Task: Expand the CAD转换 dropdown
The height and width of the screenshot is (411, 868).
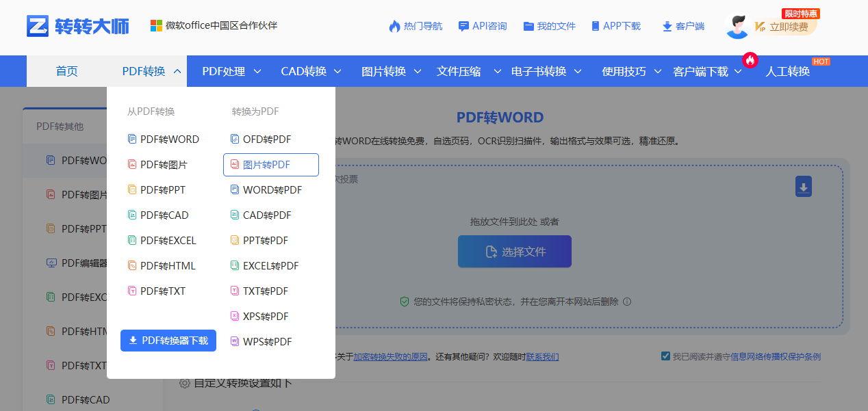Action: point(311,70)
